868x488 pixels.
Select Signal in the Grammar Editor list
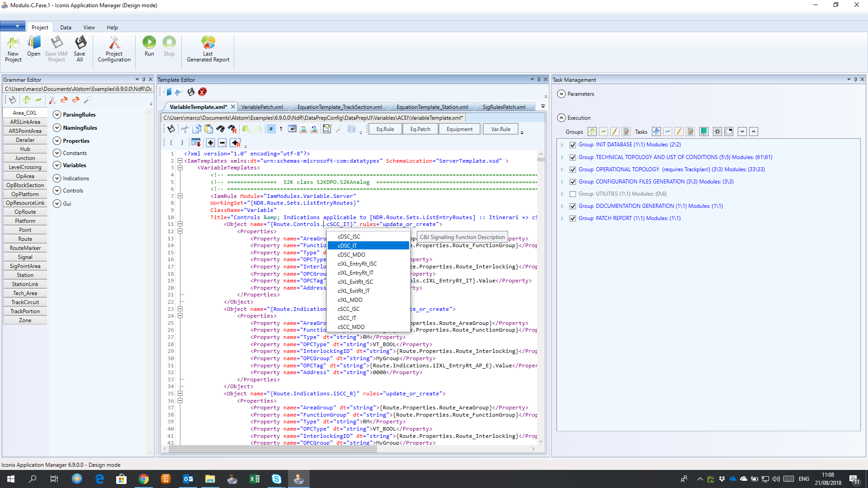point(25,257)
